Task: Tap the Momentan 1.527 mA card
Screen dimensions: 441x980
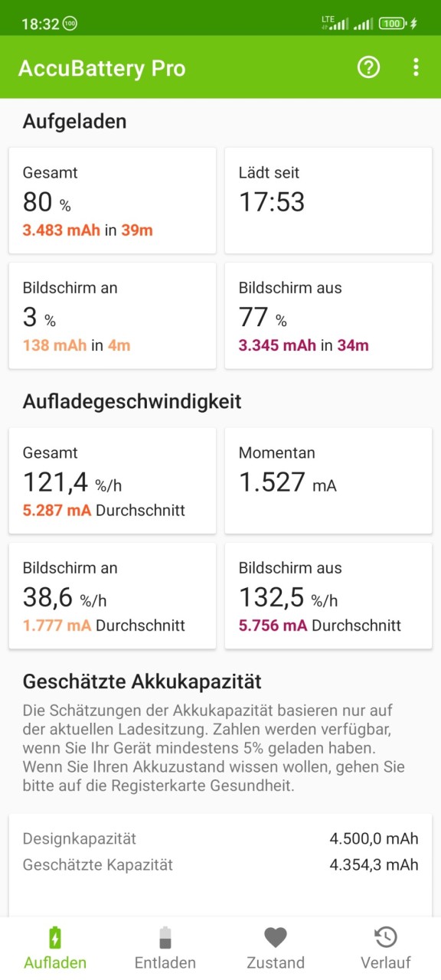Action: [328, 481]
